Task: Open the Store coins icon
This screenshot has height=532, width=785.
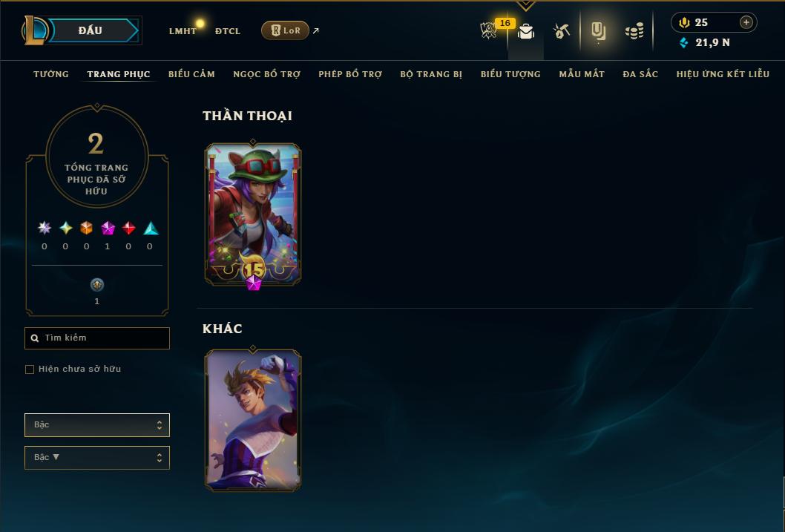Action: click(634, 31)
